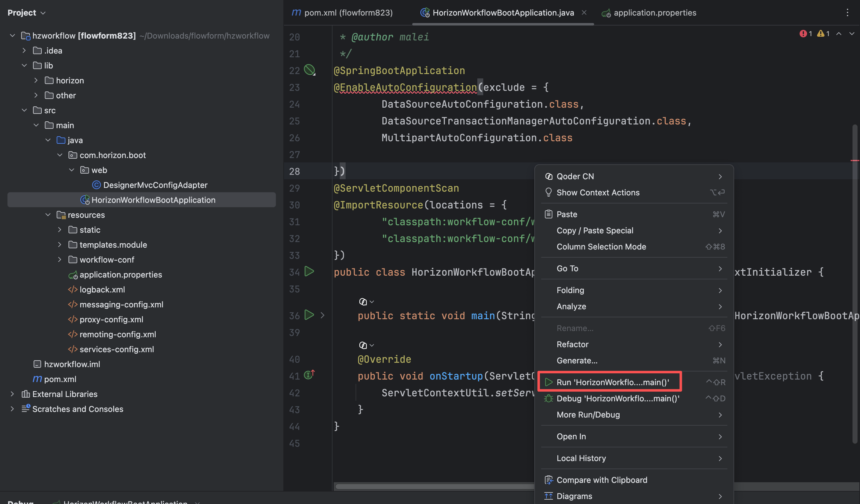Collapse the hzworkflow root project node
The image size is (860, 504).
pos(12,35)
